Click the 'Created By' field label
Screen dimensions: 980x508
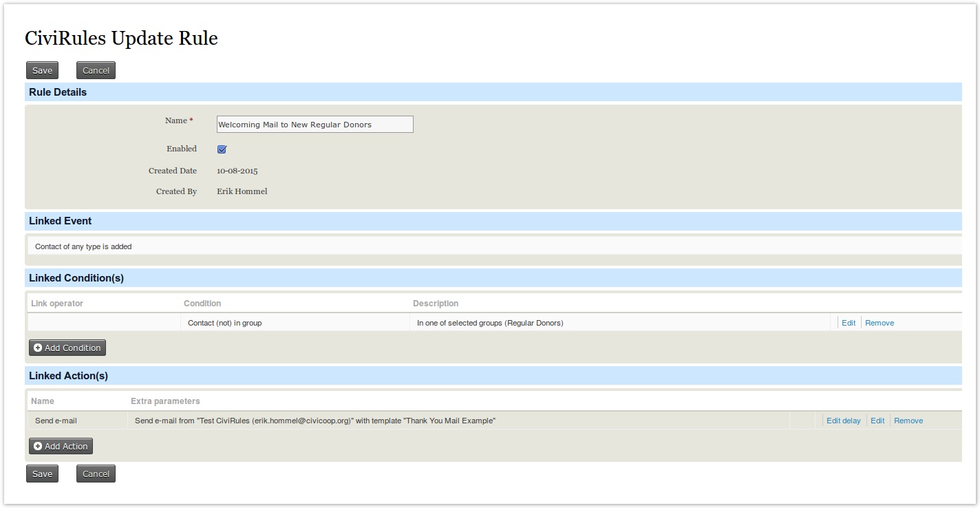176,191
